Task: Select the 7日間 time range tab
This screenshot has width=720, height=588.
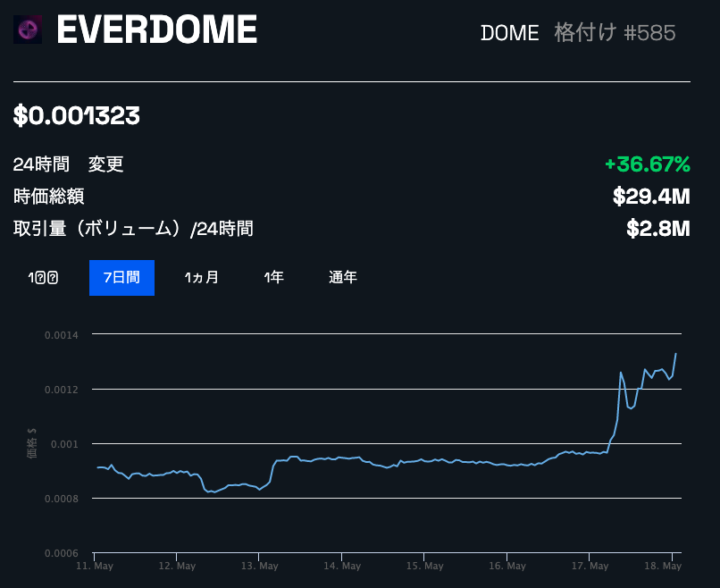Action: pyautogui.click(x=121, y=277)
